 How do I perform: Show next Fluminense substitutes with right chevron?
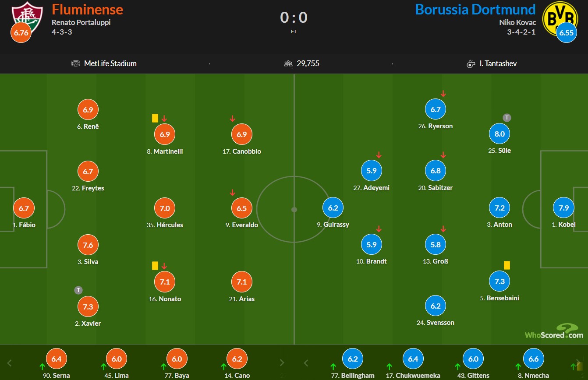tap(282, 363)
